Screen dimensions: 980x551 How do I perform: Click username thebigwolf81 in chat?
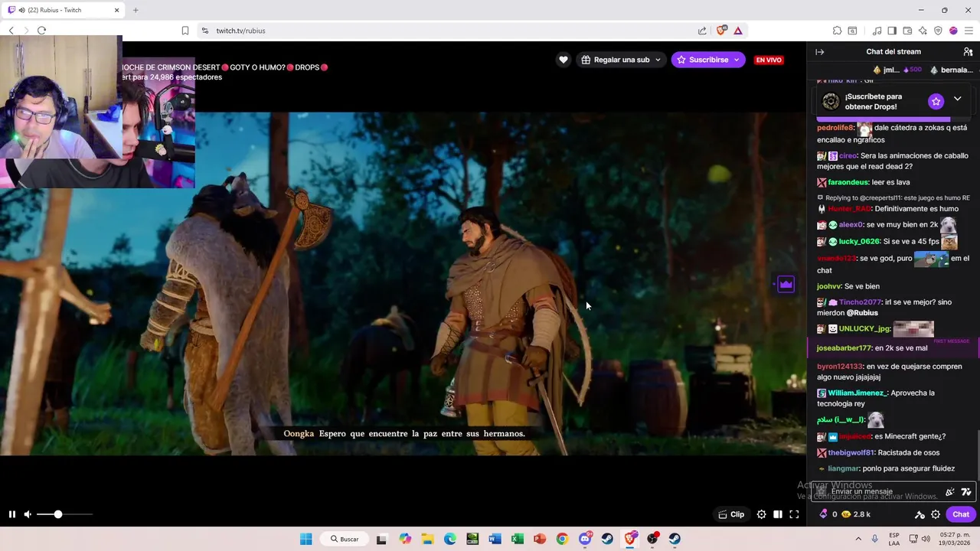pos(851,452)
